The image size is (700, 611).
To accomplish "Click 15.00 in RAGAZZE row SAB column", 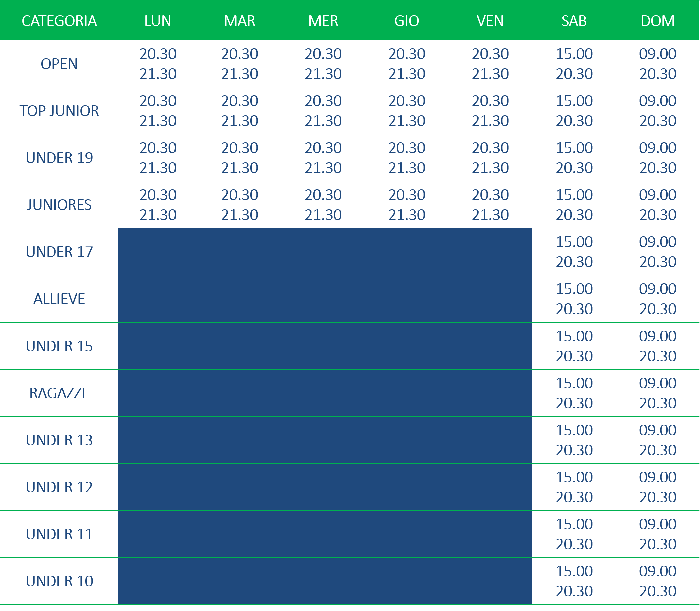I will tap(574, 383).
